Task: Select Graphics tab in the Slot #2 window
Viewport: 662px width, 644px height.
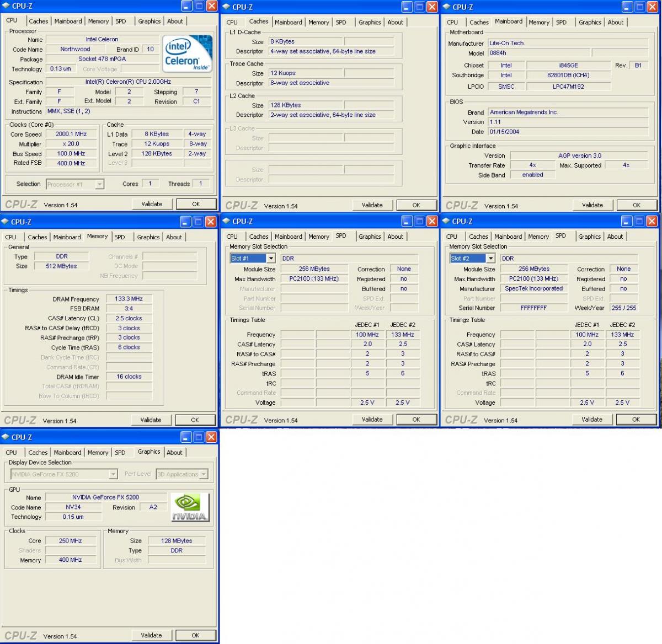Action: [x=590, y=237]
